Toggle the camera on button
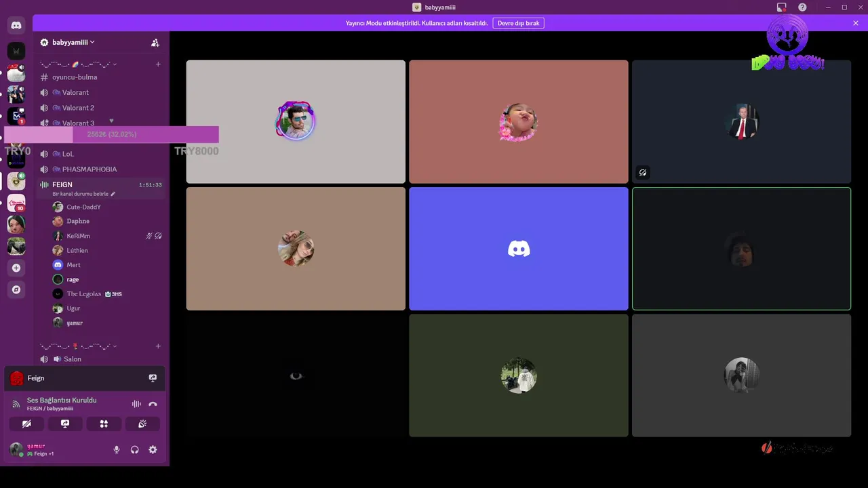 tap(26, 424)
